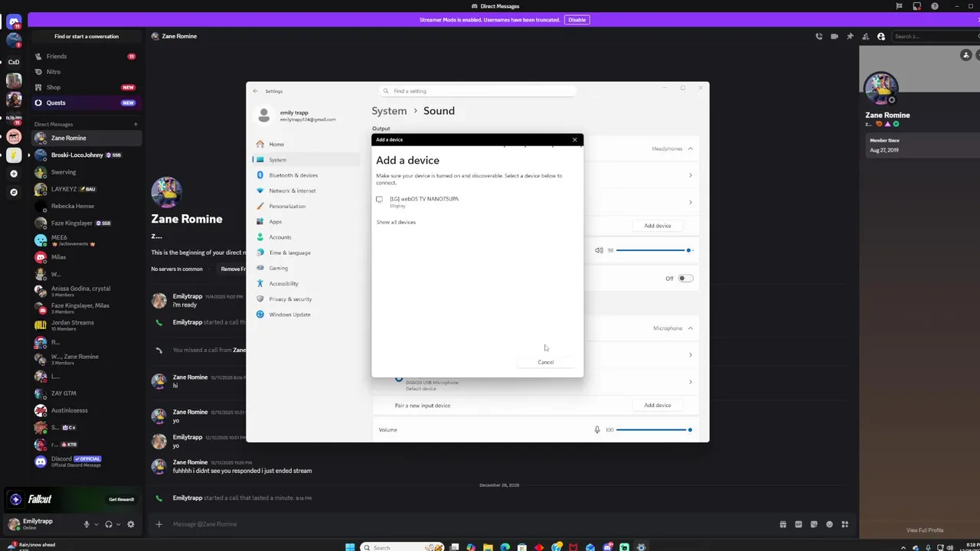Viewport: 980px width, 551px height.
Task: Click Find or start a conversation box
Action: [x=87, y=36]
